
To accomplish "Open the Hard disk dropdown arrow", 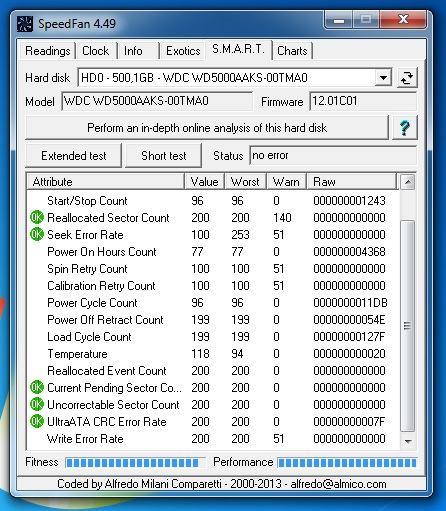I will (x=383, y=78).
